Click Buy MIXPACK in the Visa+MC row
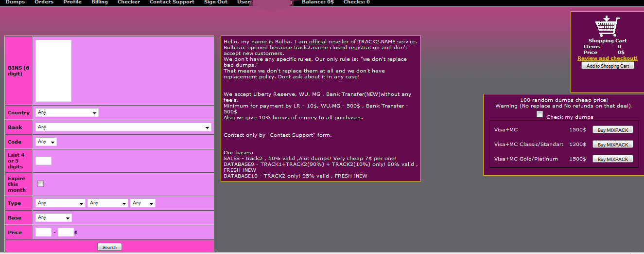644x254 pixels. 613,130
